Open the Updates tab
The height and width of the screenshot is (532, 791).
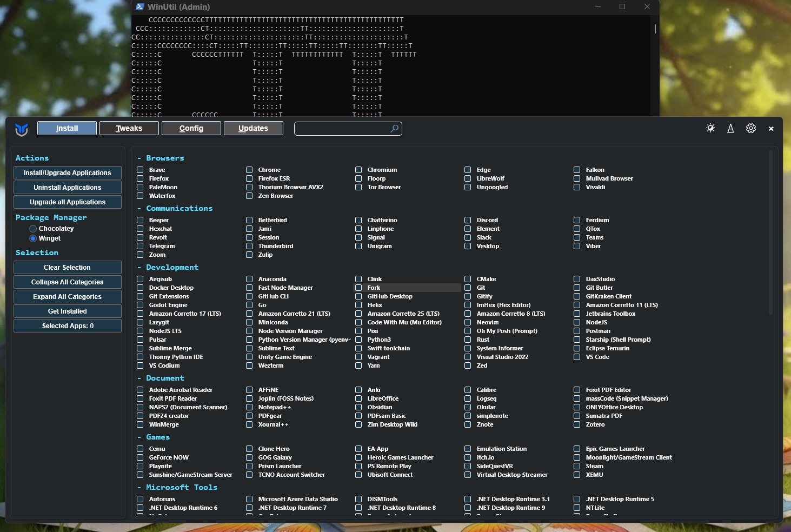click(254, 128)
